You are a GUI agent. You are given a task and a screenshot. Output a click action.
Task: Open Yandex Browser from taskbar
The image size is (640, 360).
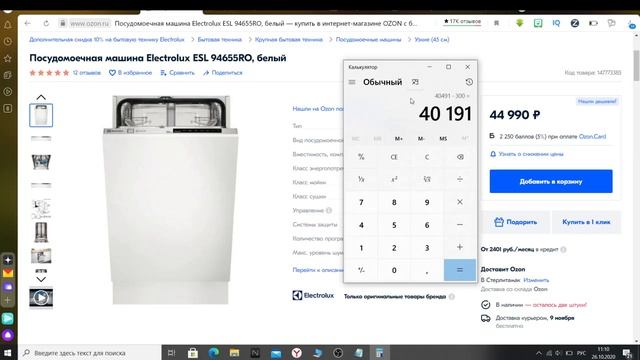coord(297,353)
